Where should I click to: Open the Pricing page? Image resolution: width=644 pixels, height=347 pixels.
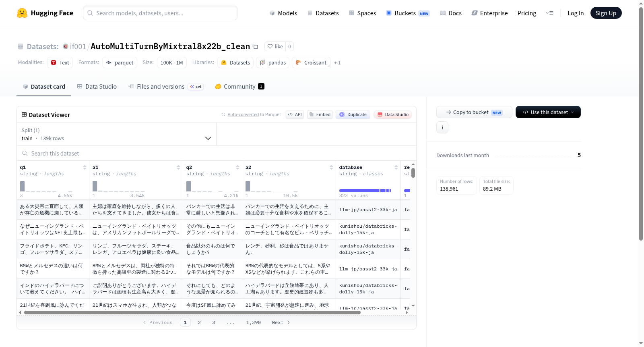pyautogui.click(x=527, y=13)
